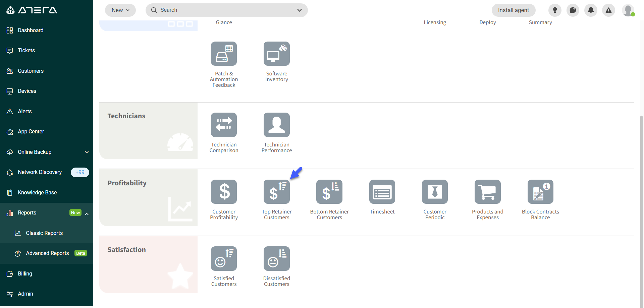Open Products and Expenses report icon
The image size is (644, 308).
click(488, 192)
